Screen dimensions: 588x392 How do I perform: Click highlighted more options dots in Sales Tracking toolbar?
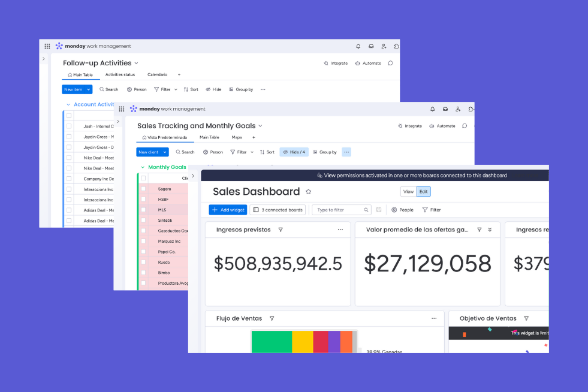point(346,152)
